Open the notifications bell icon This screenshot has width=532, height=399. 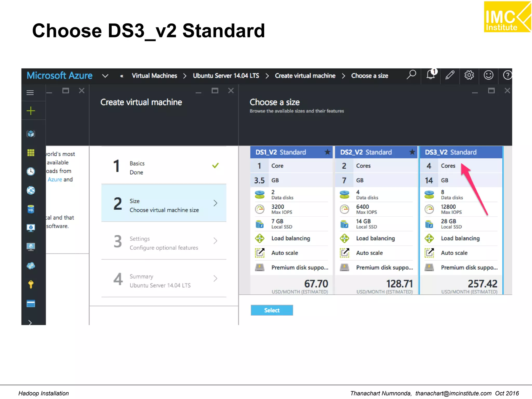pyautogui.click(x=431, y=75)
